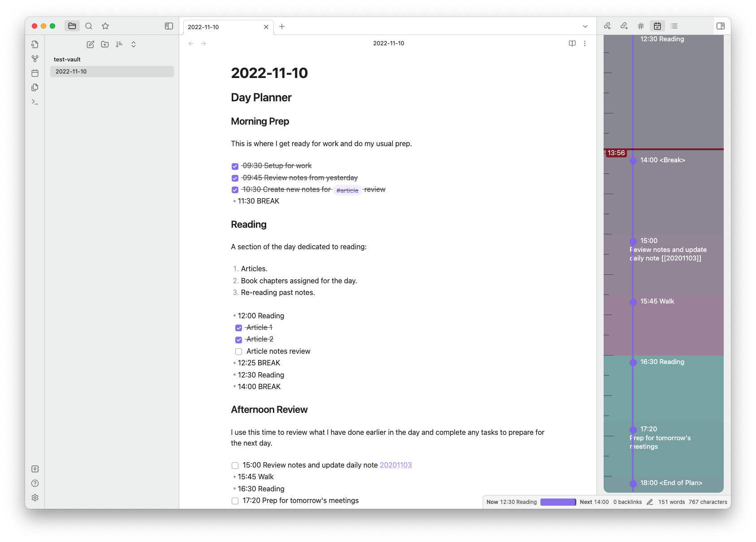Click the test-vault root folder

[67, 59]
